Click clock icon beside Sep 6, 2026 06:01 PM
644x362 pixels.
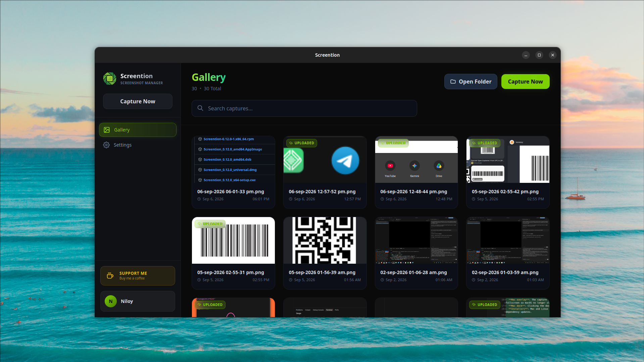[199, 199]
